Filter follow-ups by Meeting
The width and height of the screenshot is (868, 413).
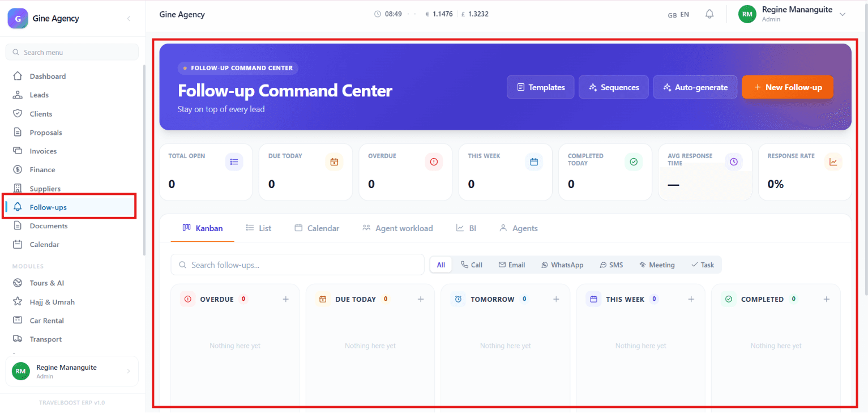coord(657,265)
